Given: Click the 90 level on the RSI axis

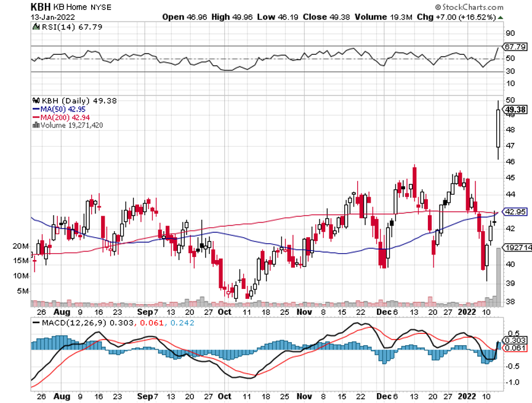Looking at the screenshot, I should [x=510, y=33].
